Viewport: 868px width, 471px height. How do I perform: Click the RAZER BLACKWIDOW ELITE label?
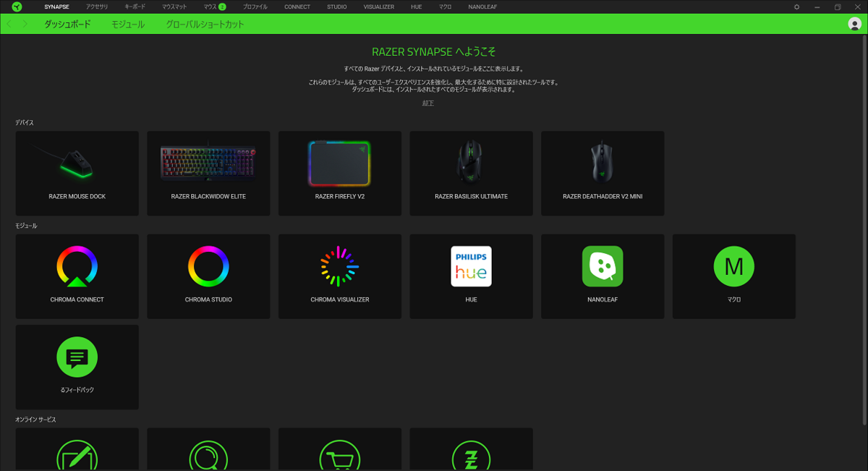208,197
